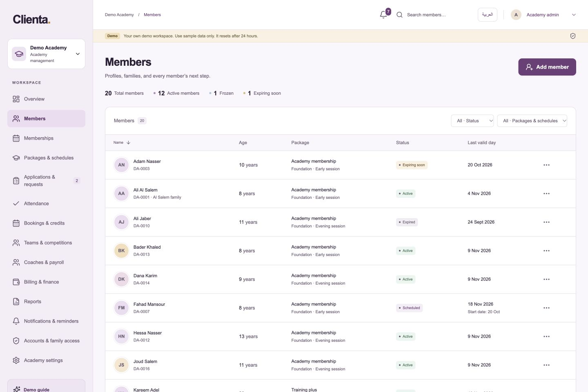
Task: Click the search magnifier icon
Action: 400,15
